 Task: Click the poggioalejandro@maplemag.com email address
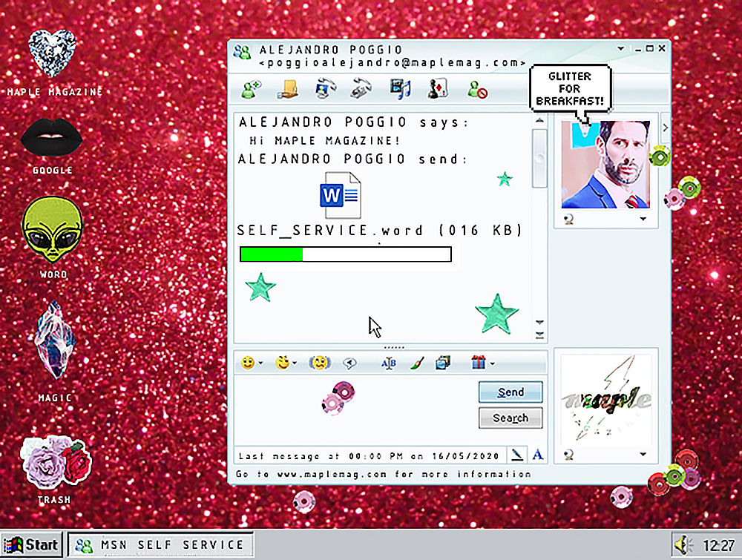pos(393,63)
